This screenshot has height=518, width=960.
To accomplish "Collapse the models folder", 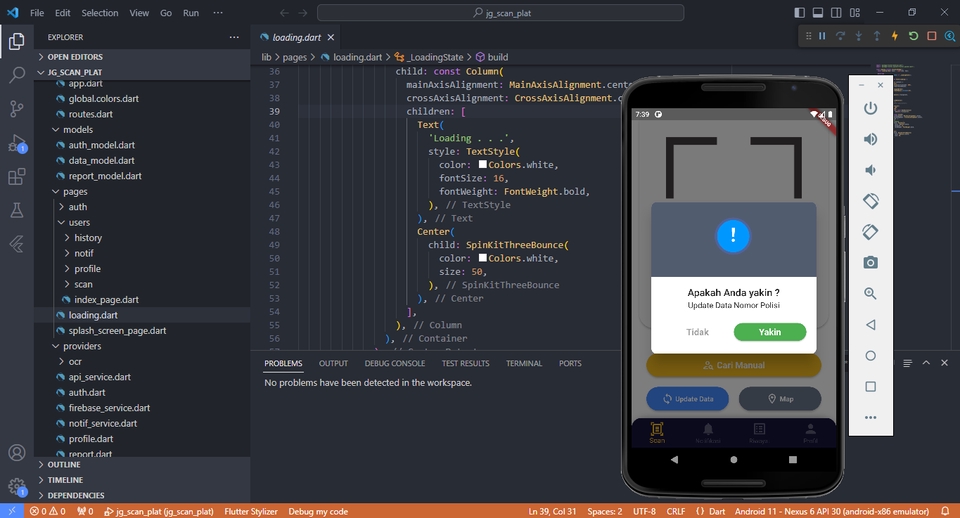I will [142, 130].
